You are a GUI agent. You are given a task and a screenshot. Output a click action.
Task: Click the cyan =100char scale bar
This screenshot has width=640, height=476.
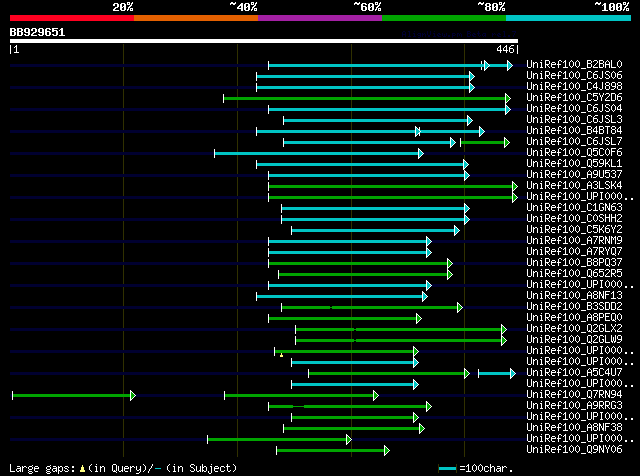[447, 469]
